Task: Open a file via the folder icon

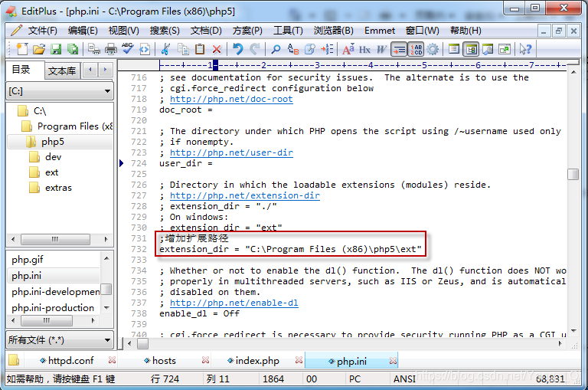Action: (x=39, y=49)
